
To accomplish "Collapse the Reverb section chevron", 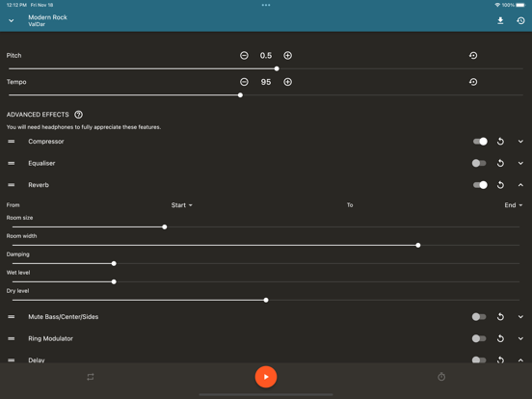I will click(x=520, y=185).
